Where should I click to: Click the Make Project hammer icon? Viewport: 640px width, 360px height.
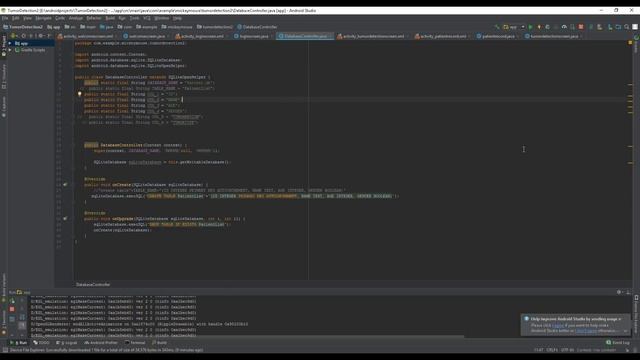[497, 27]
